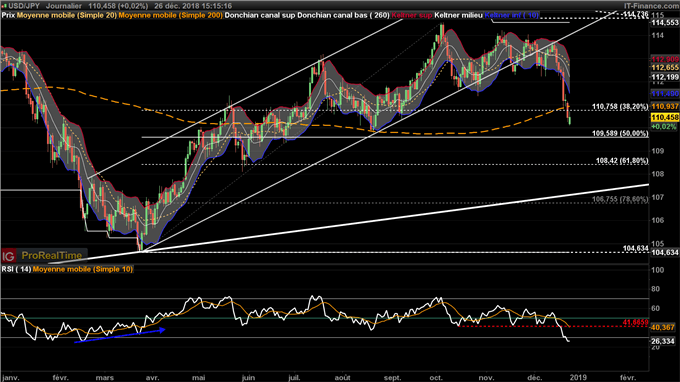The height and width of the screenshot is (382, 680).
Task: Click the août label on the time axis
Action: (x=343, y=378)
